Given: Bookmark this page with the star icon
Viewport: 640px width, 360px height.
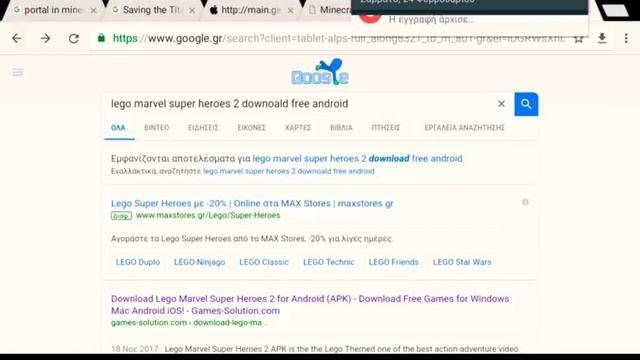Looking at the screenshot, I should pos(578,39).
